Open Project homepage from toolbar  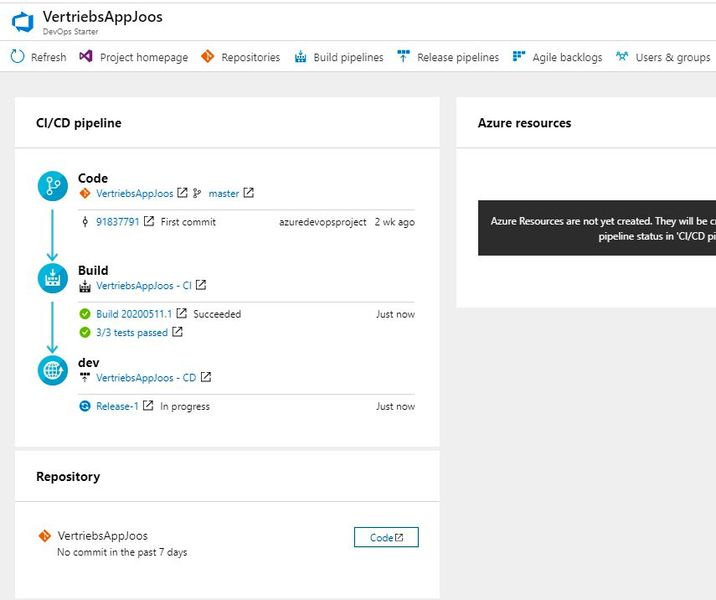pyautogui.click(x=144, y=57)
